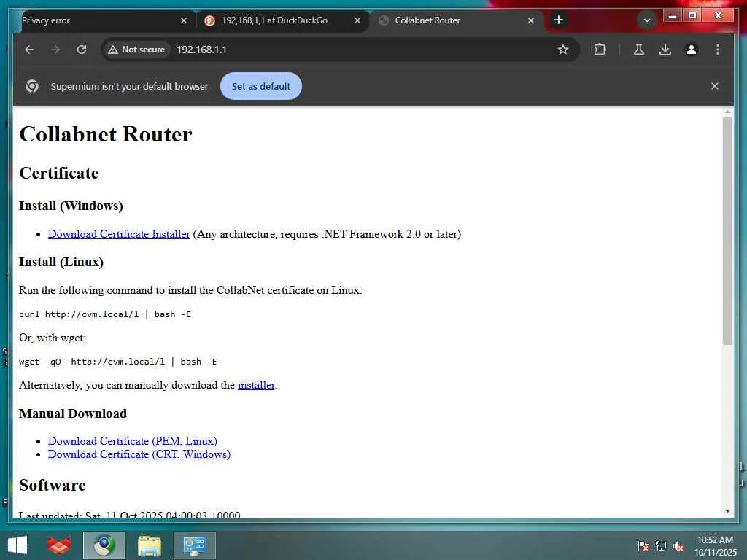747x560 pixels.
Task: Click the Set as default button
Action: [261, 86]
